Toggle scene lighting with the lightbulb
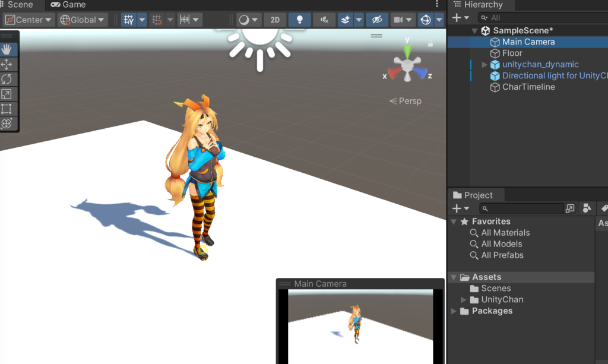The image size is (608, 364). [299, 20]
